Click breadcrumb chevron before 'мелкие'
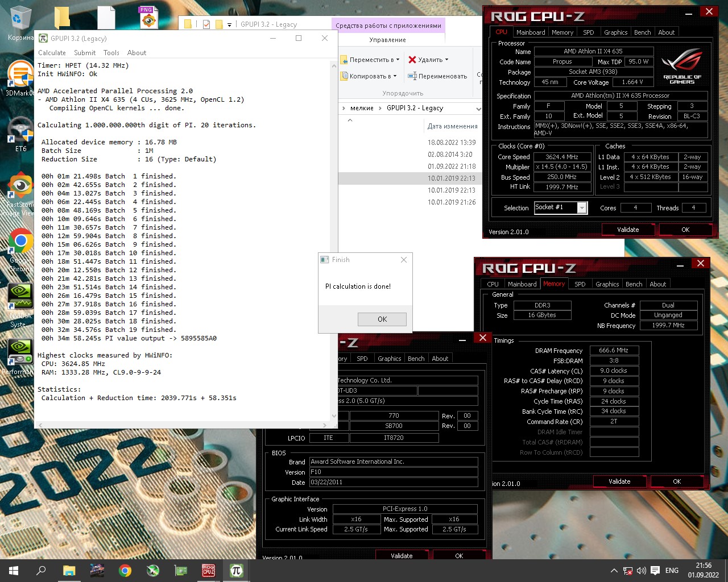Image resolution: width=728 pixels, height=582 pixels. click(344, 108)
